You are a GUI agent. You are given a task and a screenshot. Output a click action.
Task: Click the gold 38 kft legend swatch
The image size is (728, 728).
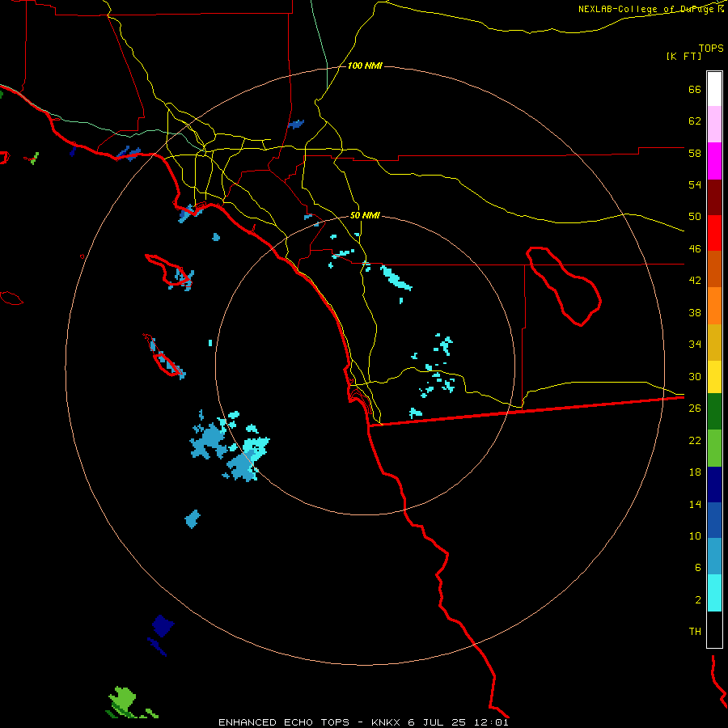tap(714, 341)
